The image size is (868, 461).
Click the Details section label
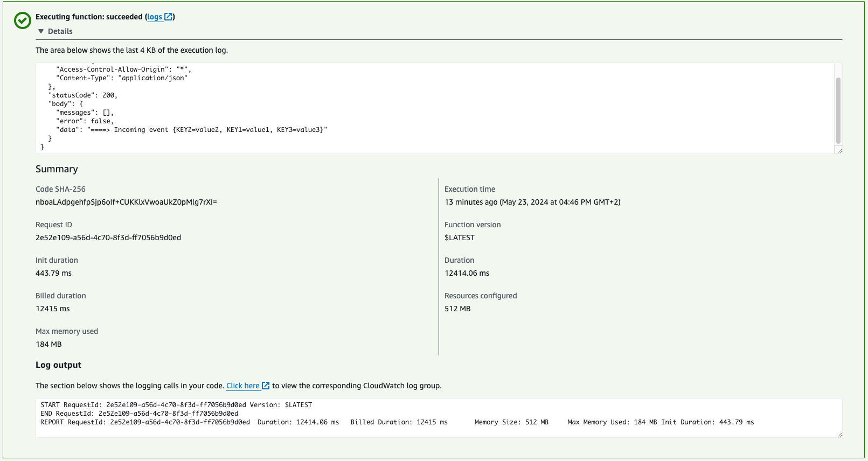(60, 31)
